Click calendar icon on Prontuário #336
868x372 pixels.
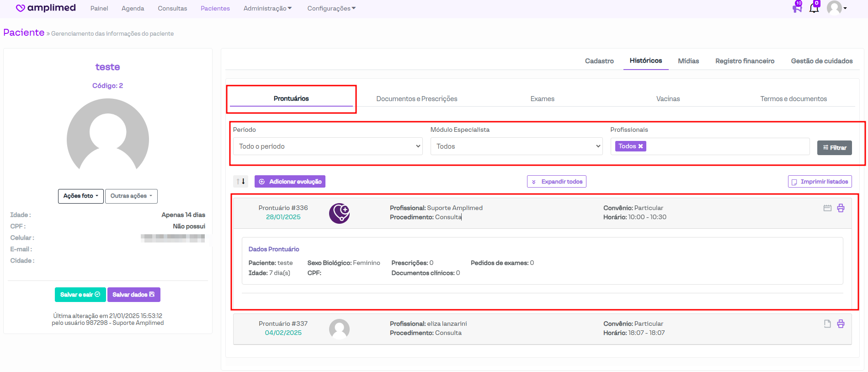tap(827, 208)
